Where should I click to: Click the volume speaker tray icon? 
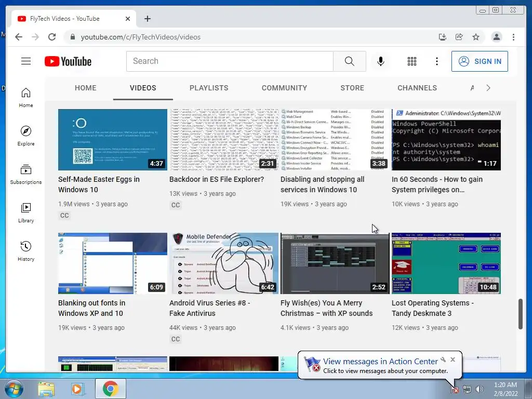click(x=479, y=389)
